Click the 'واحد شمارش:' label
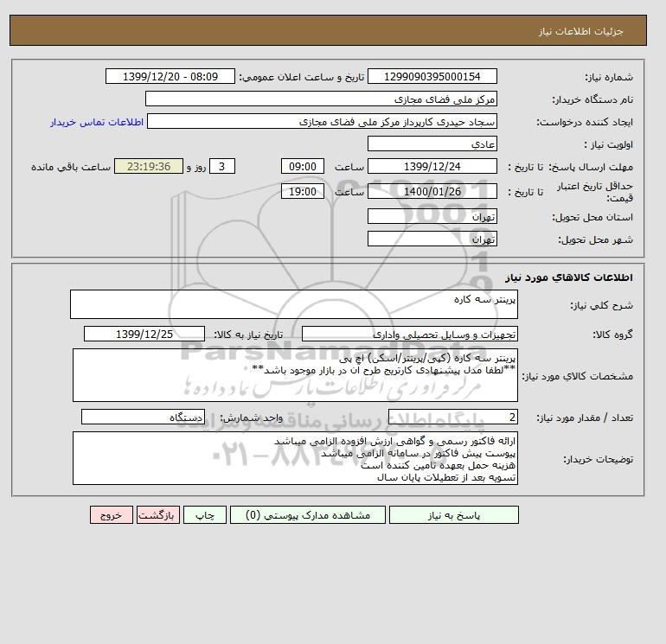Image resolution: width=666 pixels, height=644 pixels. click(251, 418)
